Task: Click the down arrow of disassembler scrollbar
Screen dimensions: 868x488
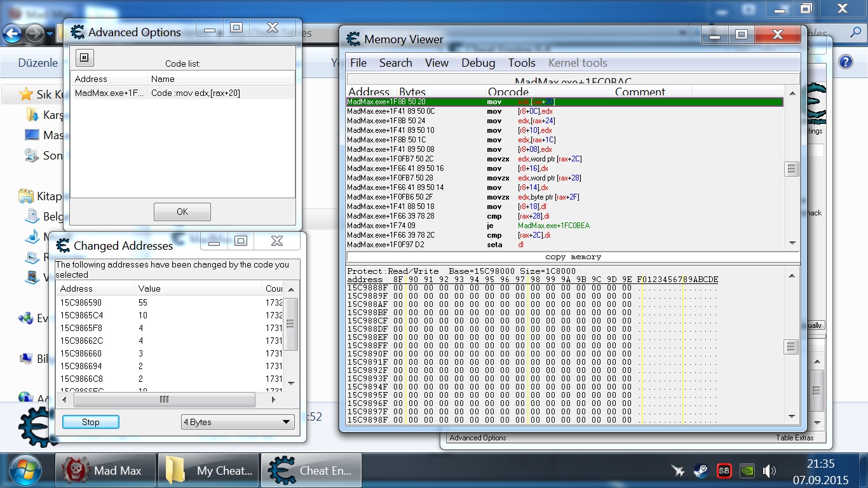Action: (x=792, y=243)
